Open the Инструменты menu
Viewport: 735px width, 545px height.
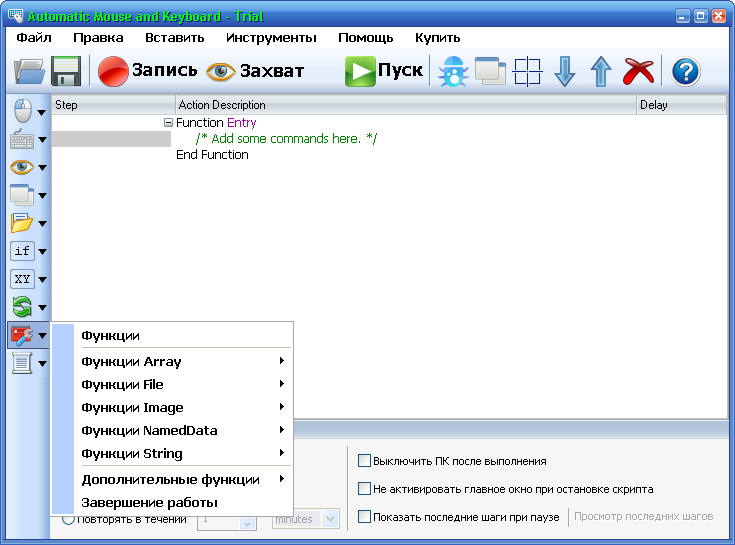(271, 37)
